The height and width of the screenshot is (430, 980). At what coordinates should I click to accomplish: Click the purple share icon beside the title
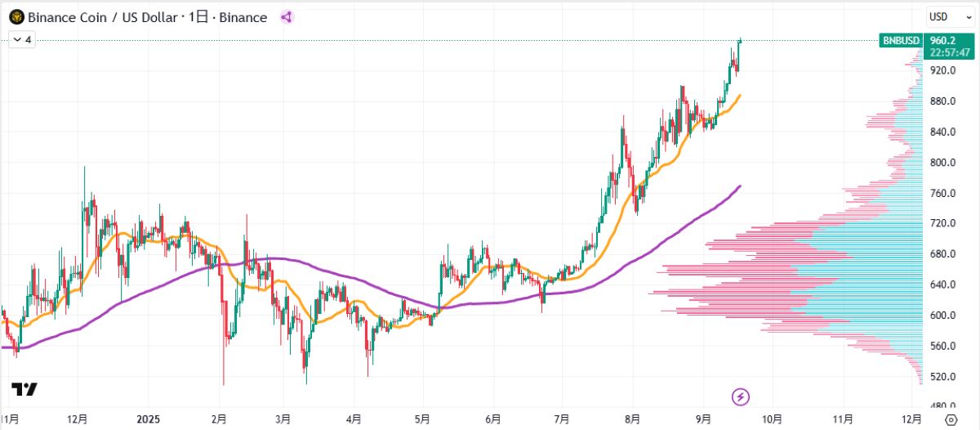pyautogui.click(x=286, y=17)
